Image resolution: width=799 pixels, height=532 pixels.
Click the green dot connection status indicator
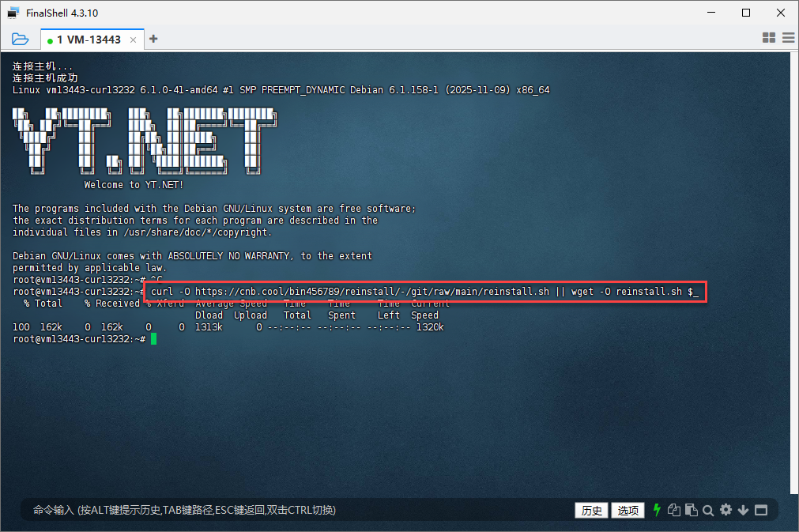(x=50, y=41)
